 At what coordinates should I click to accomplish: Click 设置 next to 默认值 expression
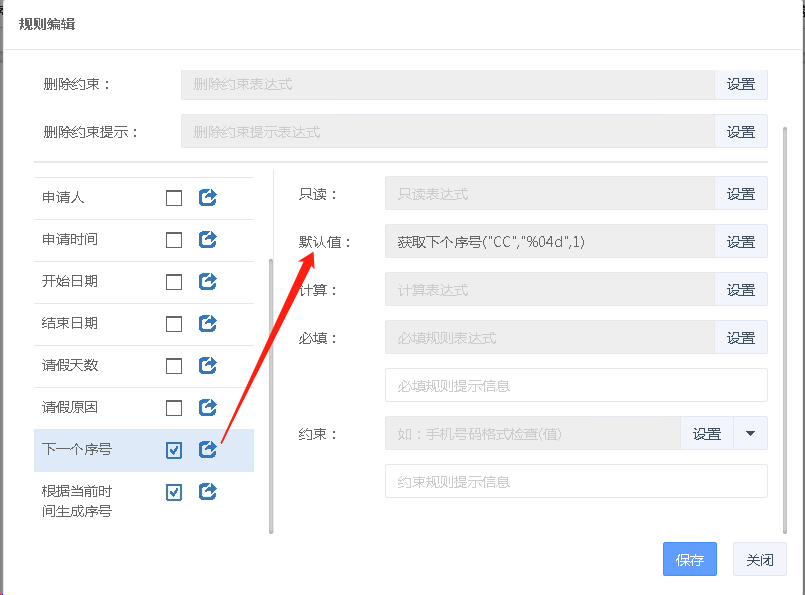(x=740, y=242)
